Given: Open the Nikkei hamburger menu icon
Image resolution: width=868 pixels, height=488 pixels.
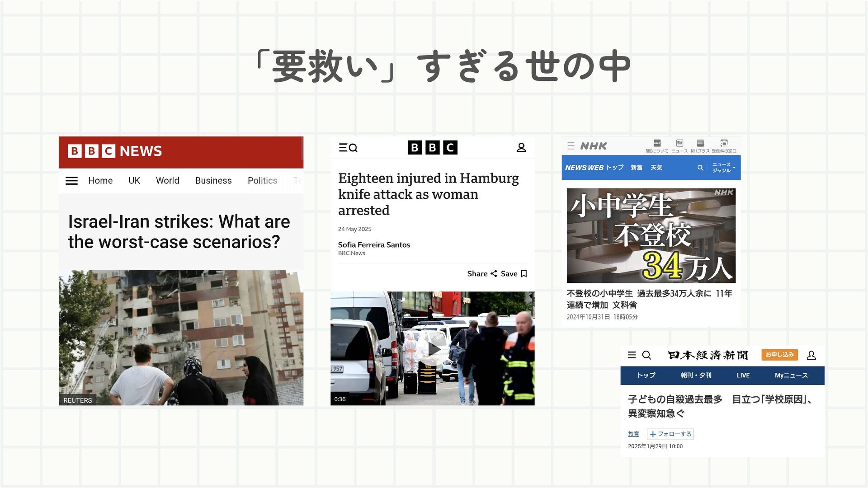Looking at the screenshot, I should [x=632, y=355].
